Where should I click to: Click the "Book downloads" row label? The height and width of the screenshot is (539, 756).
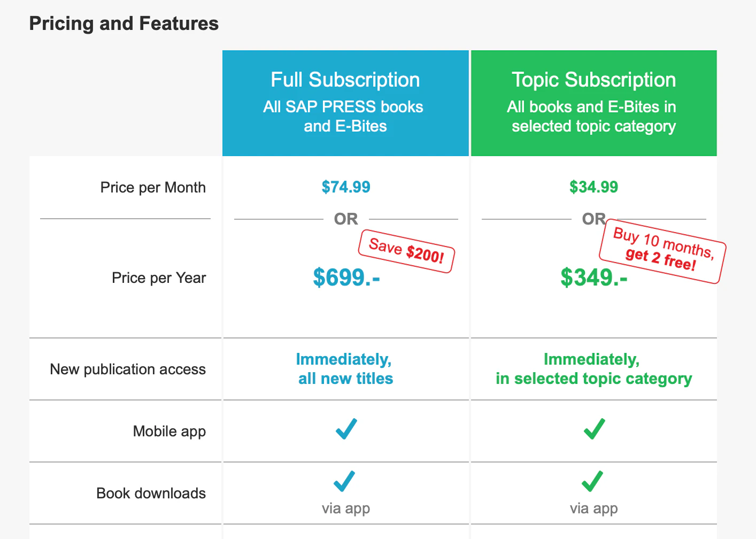(151, 494)
